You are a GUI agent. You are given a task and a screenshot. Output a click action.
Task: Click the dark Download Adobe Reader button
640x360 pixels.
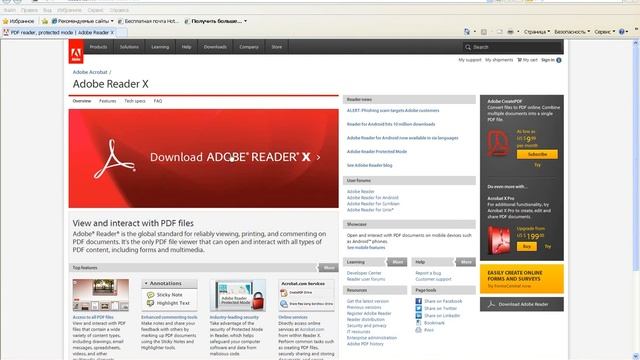[522, 304]
